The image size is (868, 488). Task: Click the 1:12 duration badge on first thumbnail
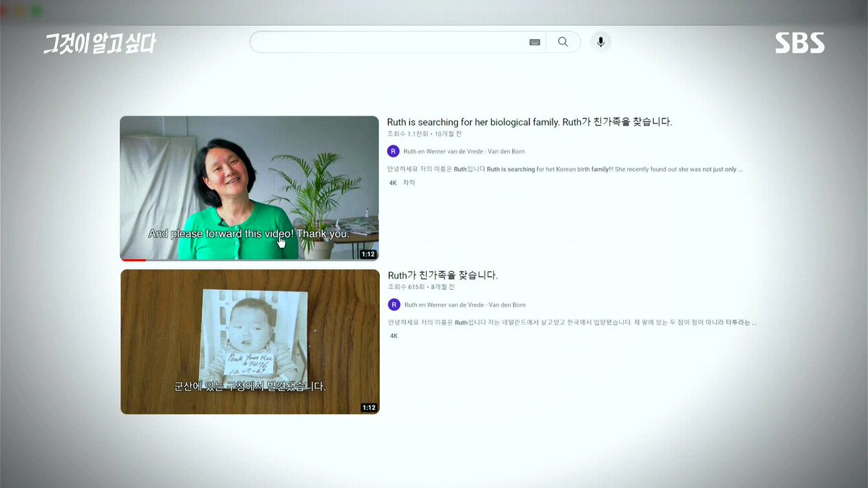[368, 254]
